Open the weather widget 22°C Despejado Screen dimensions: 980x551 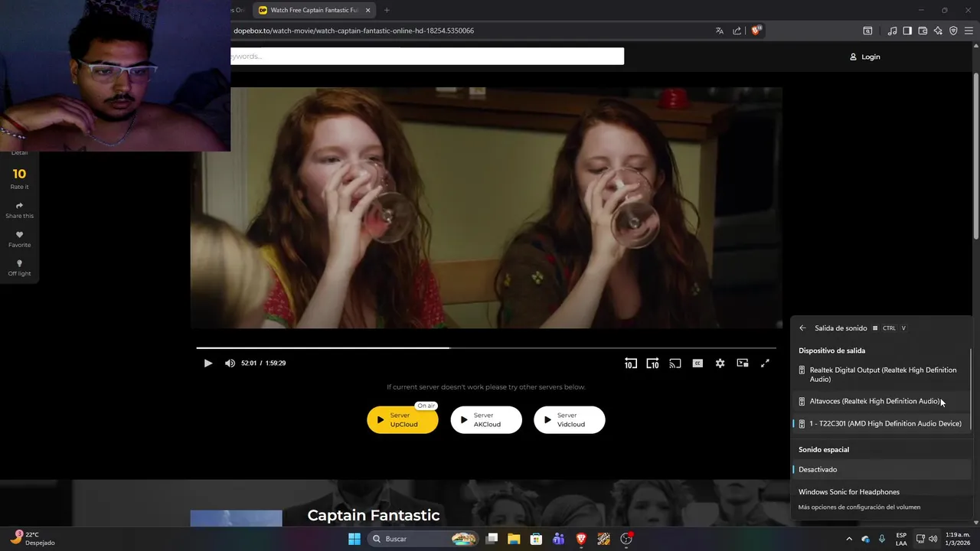click(x=32, y=539)
